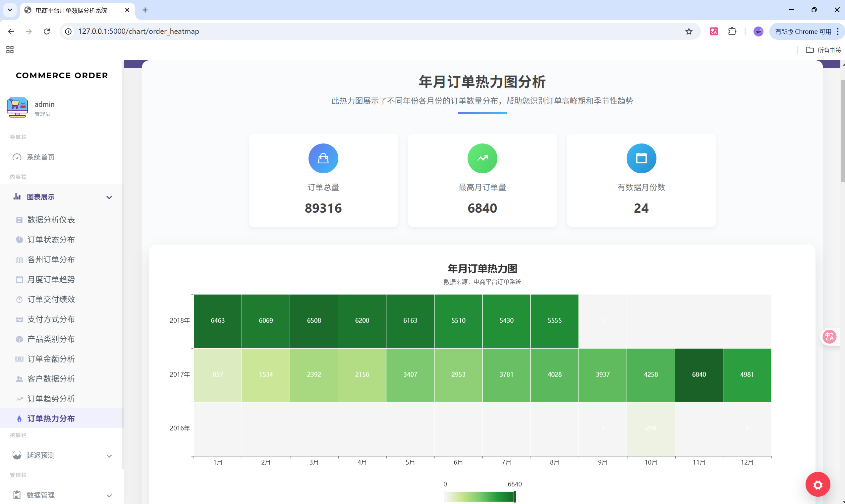The image size is (845, 504).
Task: Click the red settings gear floating button
Action: pos(817,484)
